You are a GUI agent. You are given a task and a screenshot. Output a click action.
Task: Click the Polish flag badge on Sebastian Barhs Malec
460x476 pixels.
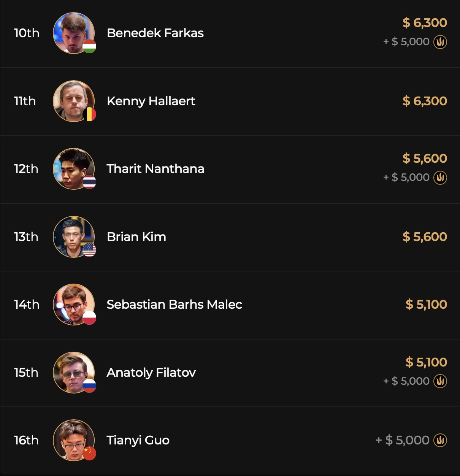click(89, 318)
